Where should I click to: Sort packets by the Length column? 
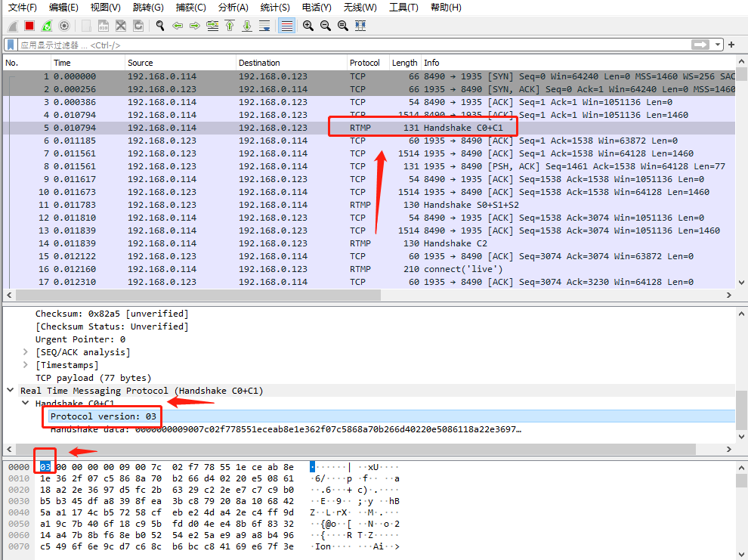405,63
